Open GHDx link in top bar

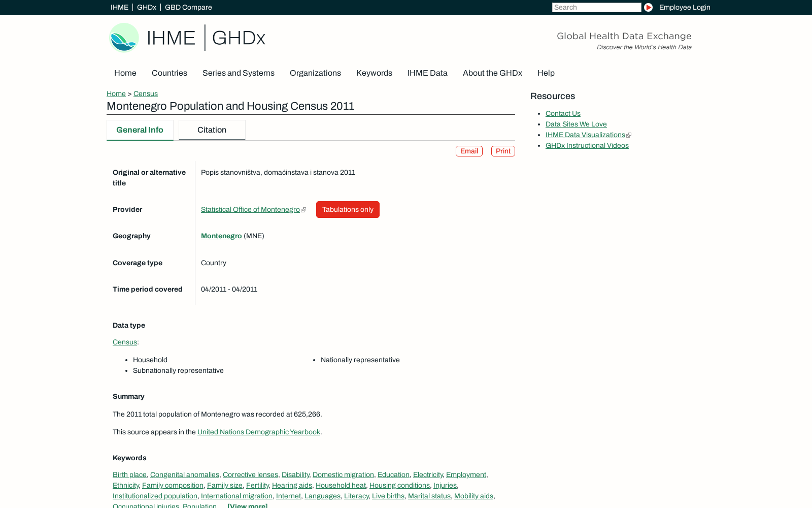(147, 7)
